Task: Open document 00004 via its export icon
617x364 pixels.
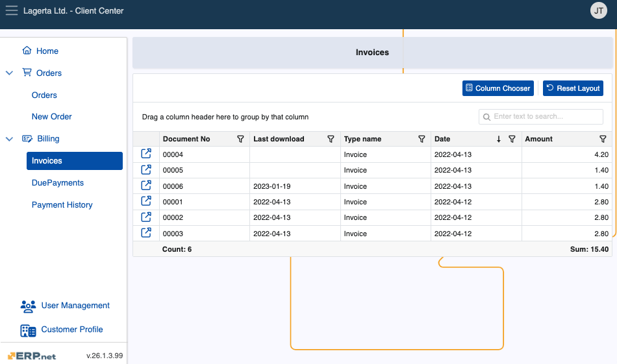Action: (x=146, y=154)
